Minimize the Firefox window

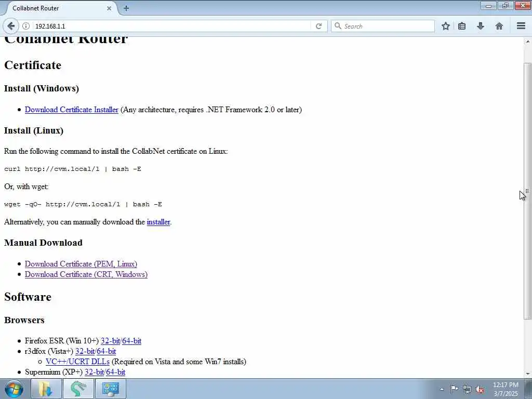point(488,5)
